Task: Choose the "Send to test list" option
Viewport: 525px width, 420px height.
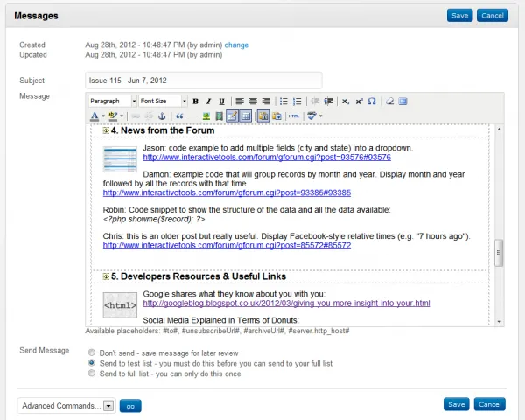Action: (93, 362)
